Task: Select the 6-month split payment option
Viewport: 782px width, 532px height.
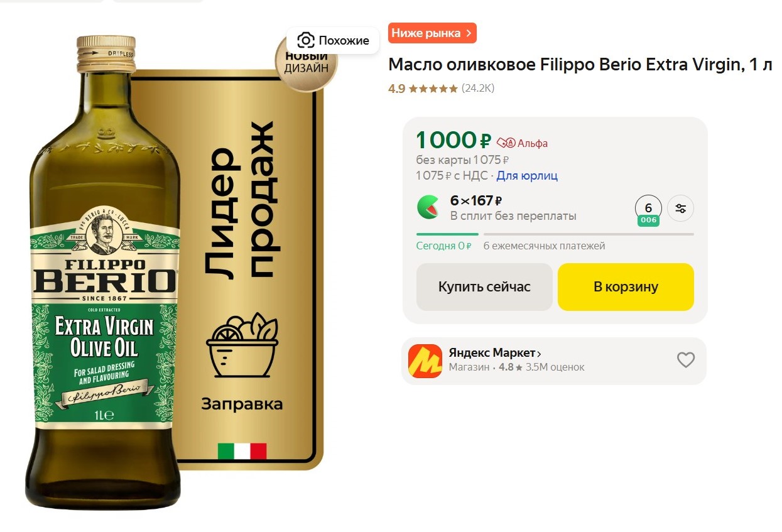Action: (648, 209)
